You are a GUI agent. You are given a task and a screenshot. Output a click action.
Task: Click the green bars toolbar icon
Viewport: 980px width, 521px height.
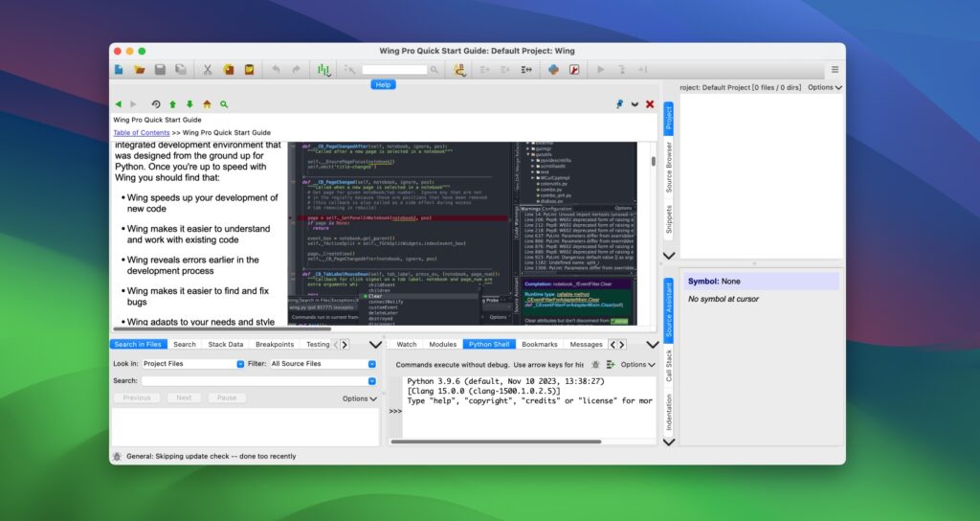[x=323, y=70]
